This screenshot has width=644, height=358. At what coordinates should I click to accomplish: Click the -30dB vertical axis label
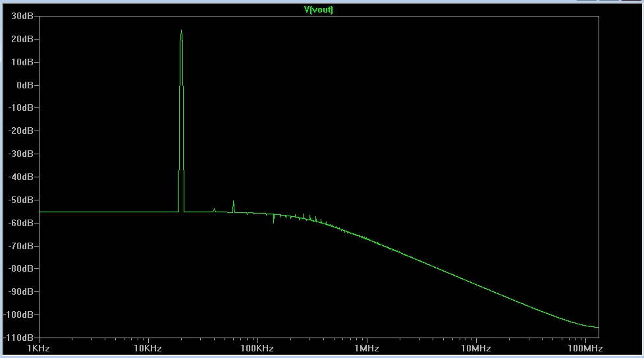(21, 154)
